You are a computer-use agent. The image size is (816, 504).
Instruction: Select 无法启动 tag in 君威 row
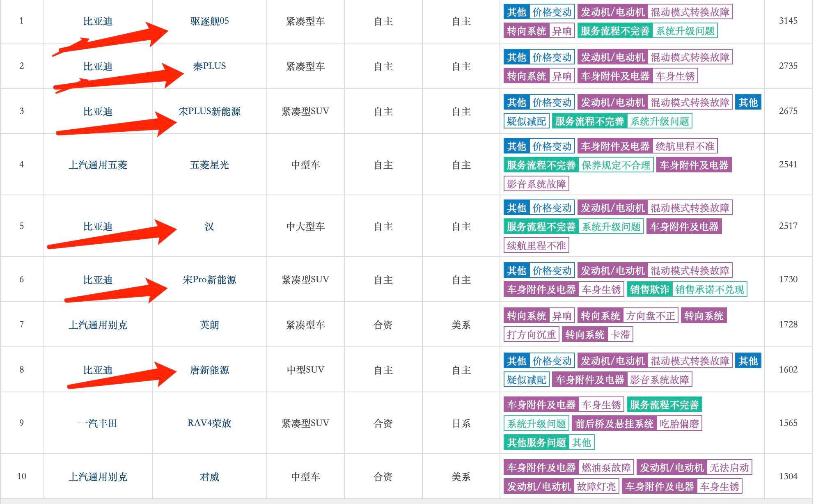pyautogui.click(x=729, y=467)
